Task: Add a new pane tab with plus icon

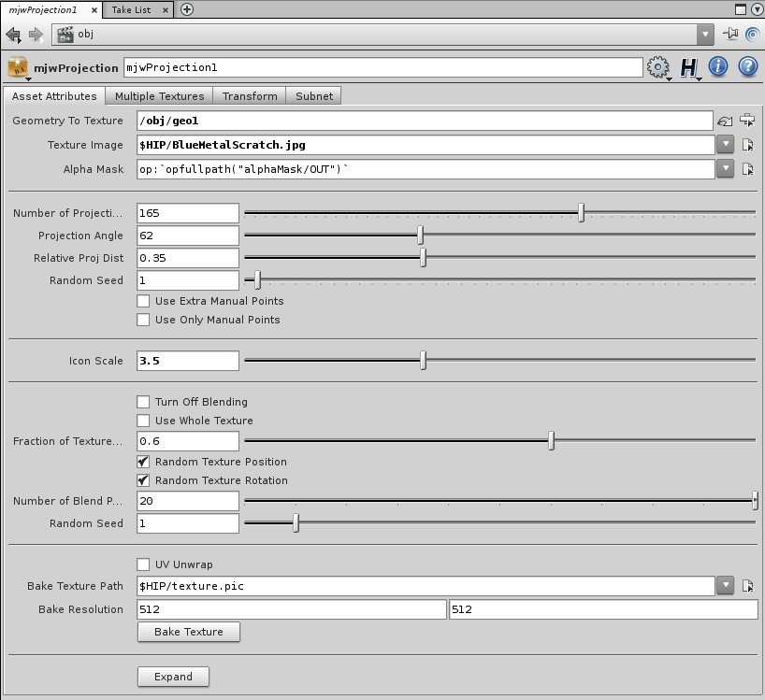Action: click(187, 9)
